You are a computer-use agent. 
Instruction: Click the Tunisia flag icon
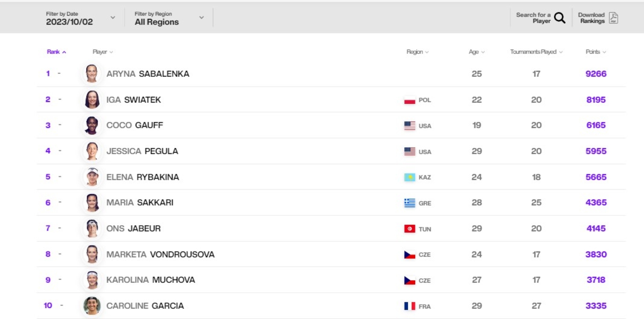[x=410, y=229]
